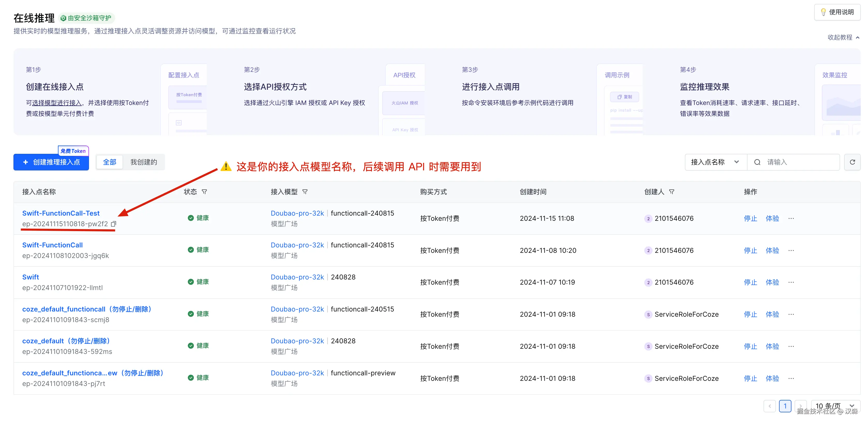Click the copy icon beside ep-20241115110818-pw2f2
This screenshot has width=868, height=425.
click(114, 224)
